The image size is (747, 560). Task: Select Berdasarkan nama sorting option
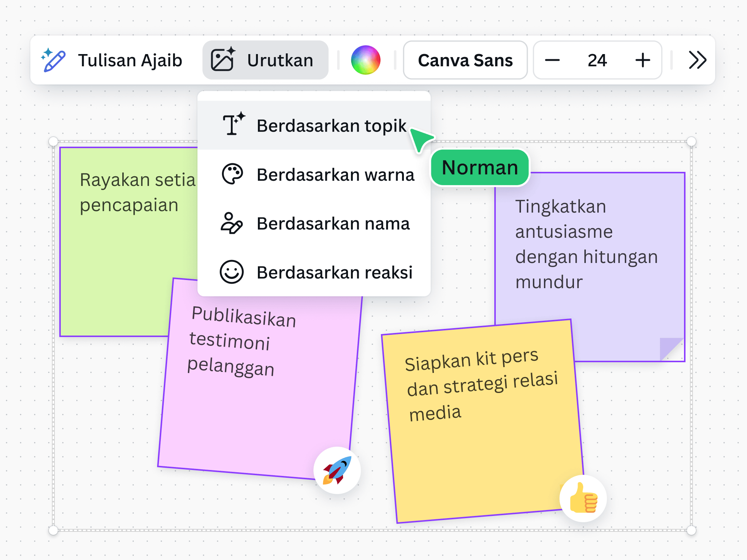[333, 223]
